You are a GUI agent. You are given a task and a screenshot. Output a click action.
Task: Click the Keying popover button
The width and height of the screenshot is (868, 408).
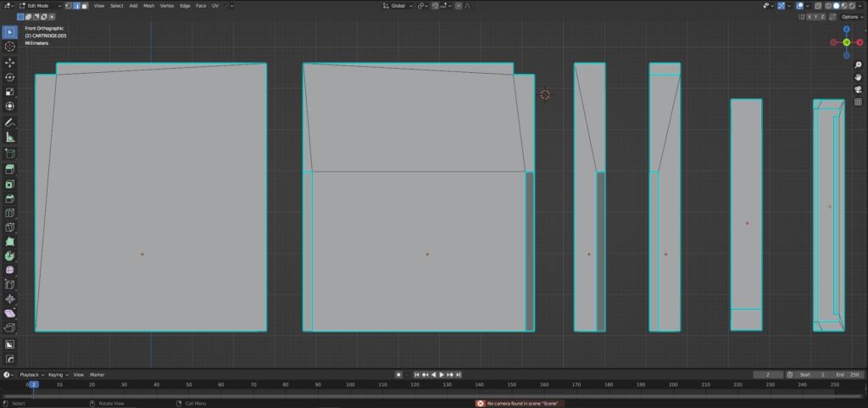click(x=58, y=374)
